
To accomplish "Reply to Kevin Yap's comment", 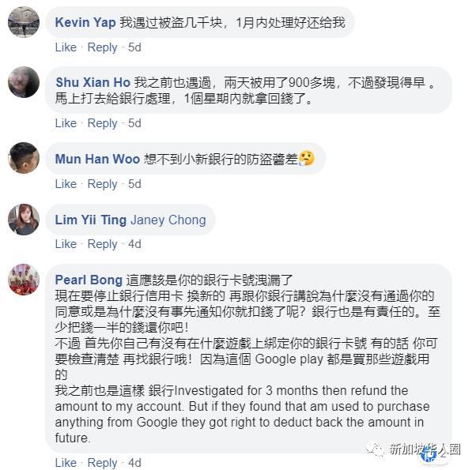I will click(x=103, y=47).
